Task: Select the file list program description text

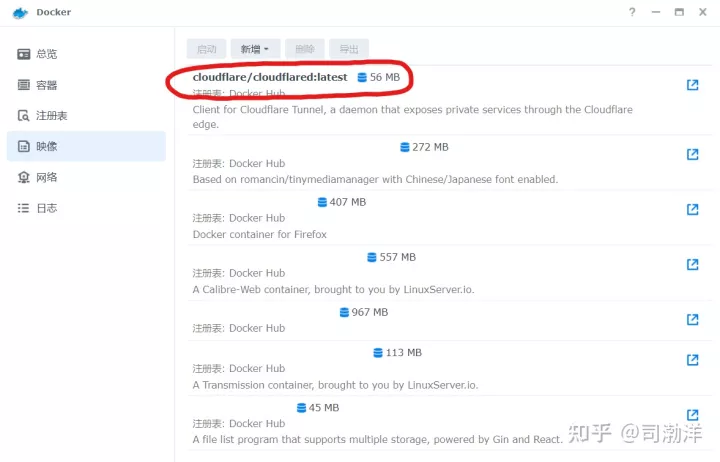Action: pos(377,439)
